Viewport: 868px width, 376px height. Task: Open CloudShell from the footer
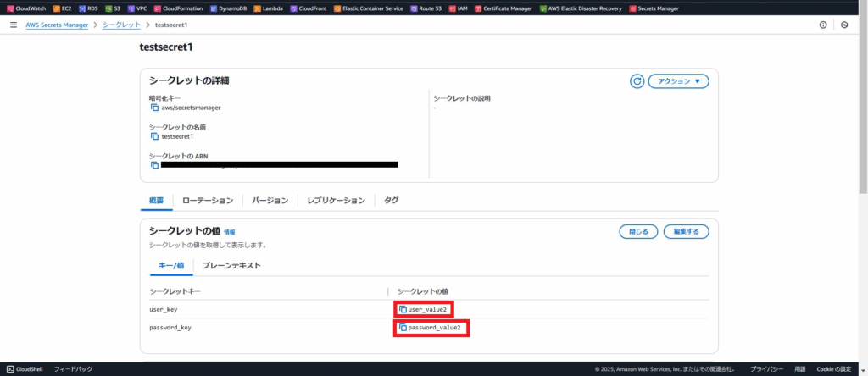pyautogui.click(x=30, y=369)
